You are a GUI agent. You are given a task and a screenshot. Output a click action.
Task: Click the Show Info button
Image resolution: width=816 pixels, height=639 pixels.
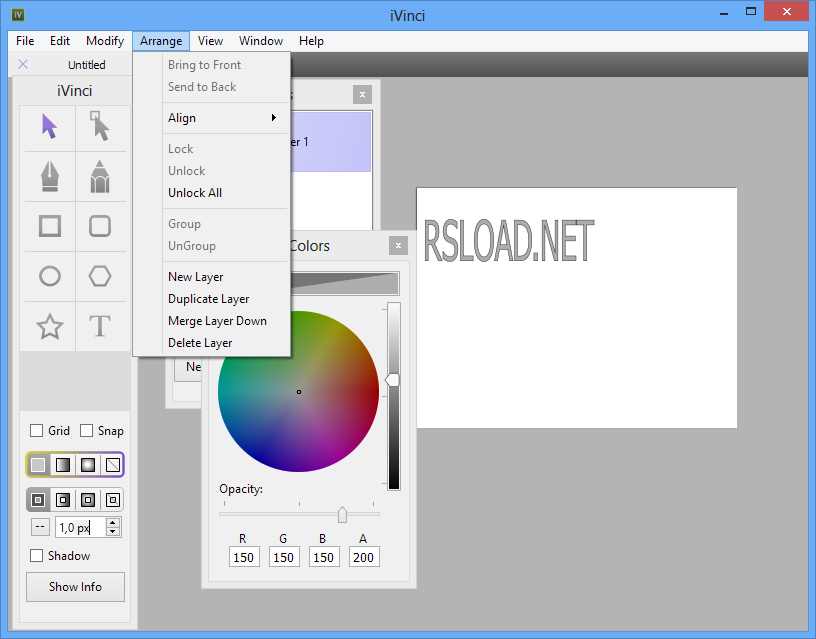tap(75, 586)
